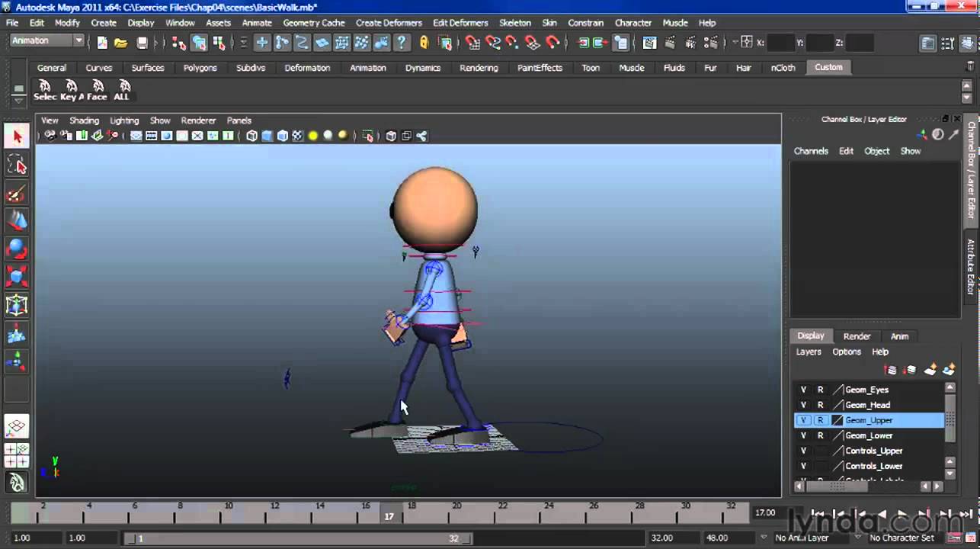Open viewport Shading menu
980x549 pixels.
click(84, 120)
